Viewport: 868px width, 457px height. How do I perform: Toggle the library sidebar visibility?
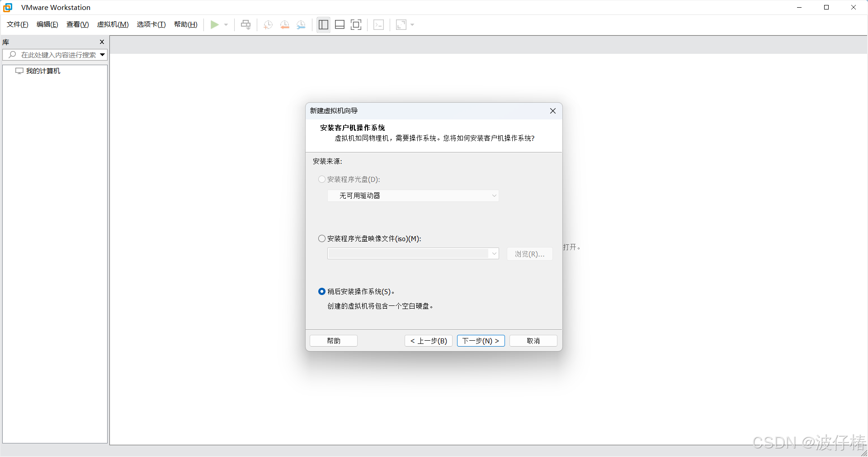click(x=323, y=25)
